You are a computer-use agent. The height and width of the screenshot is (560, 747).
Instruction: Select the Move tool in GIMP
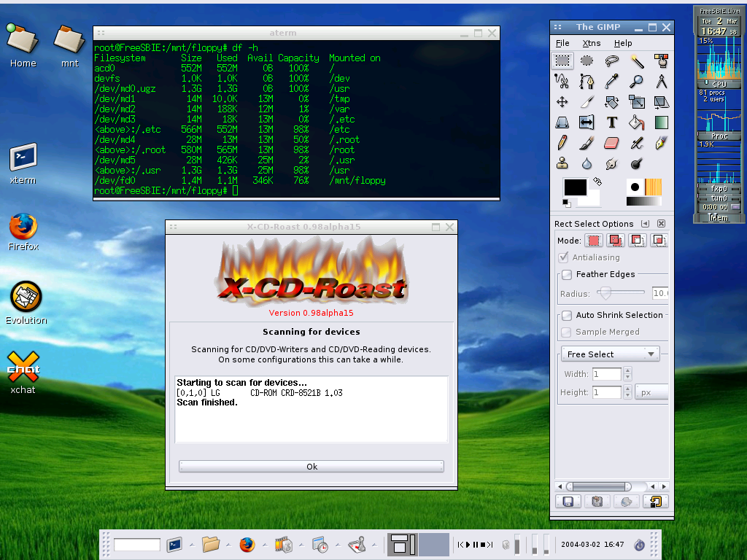pos(562,102)
